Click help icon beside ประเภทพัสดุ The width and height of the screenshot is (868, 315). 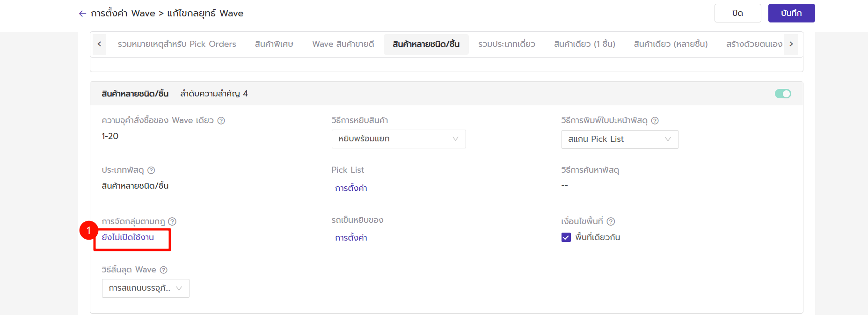point(151,170)
